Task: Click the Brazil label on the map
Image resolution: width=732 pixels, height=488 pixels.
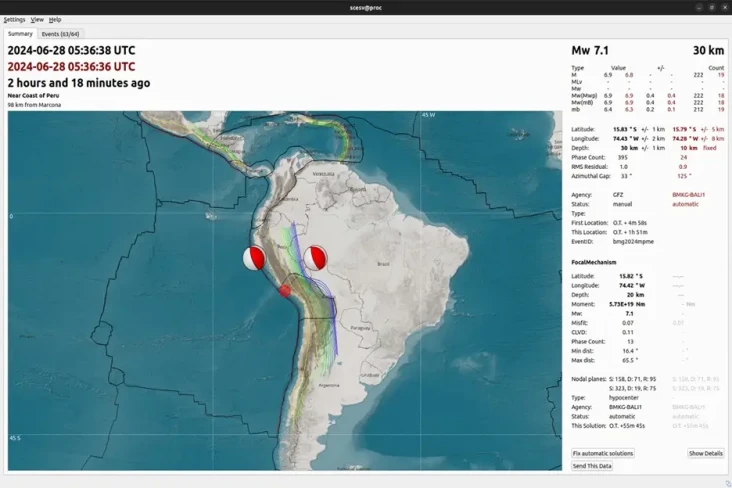Action: tap(383, 264)
